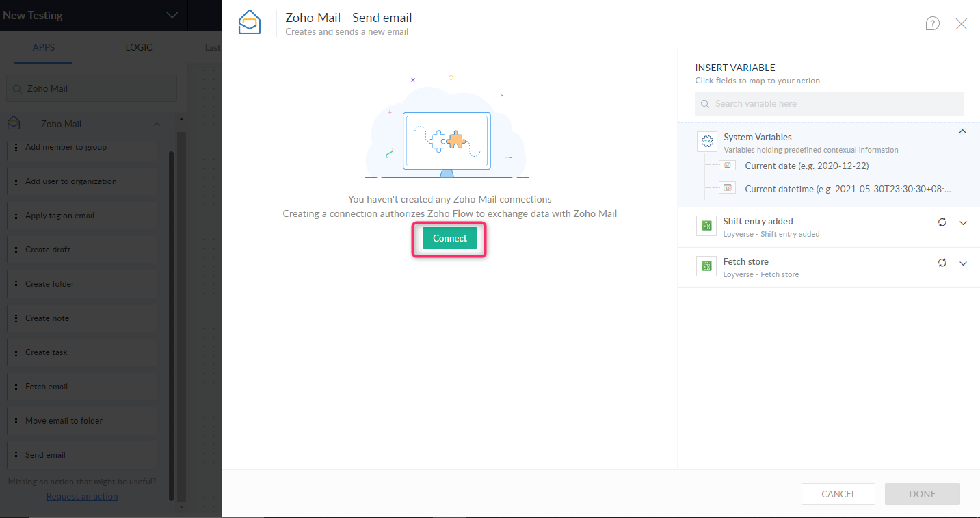Open the New Testing flow dropdown
This screenshot has width=980, height=518.
(x=170, y=15)
